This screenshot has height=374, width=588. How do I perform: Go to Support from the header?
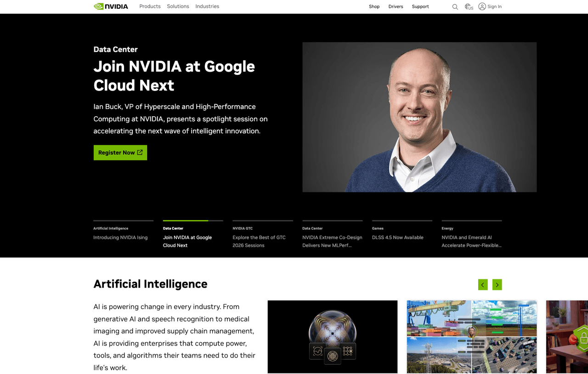(420, 6)
